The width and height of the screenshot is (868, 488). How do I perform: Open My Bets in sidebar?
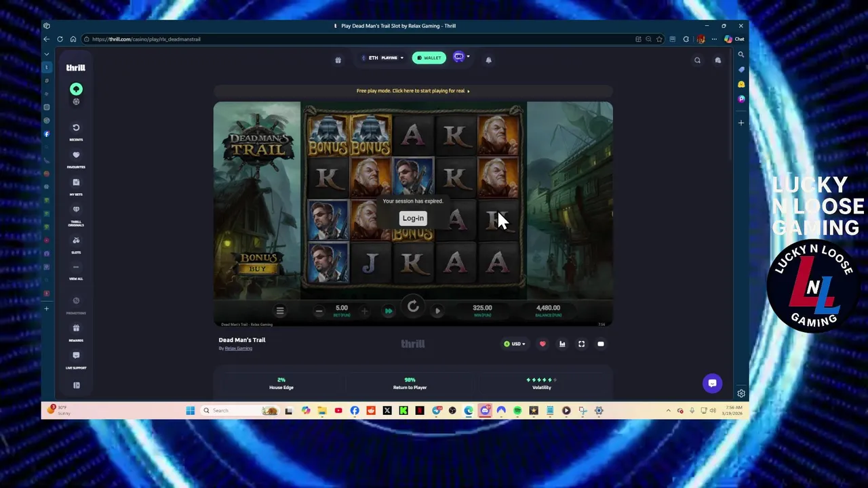[x=76, y=186]
